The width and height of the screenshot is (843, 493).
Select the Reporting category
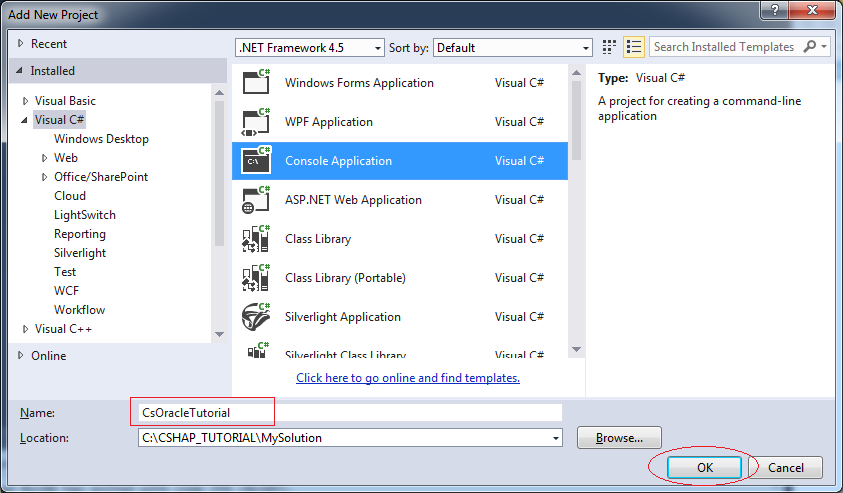coord(80,234)
